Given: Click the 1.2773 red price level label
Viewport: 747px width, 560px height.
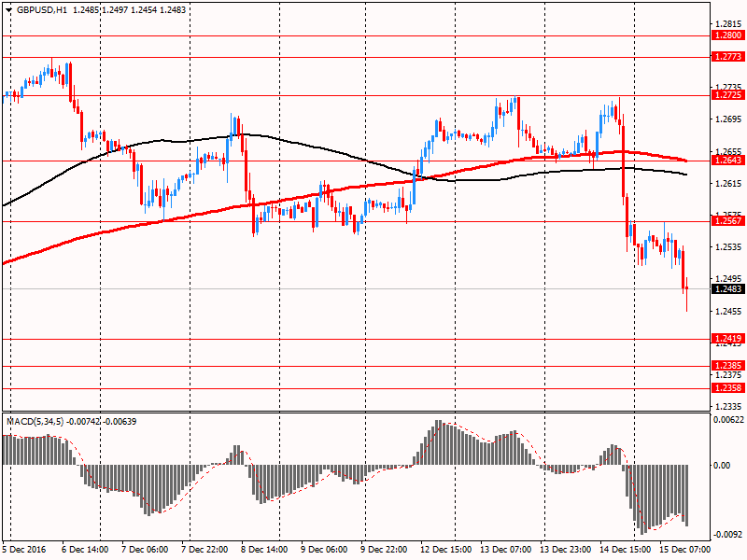Looking at the screenshot, I should click(727, 57).
